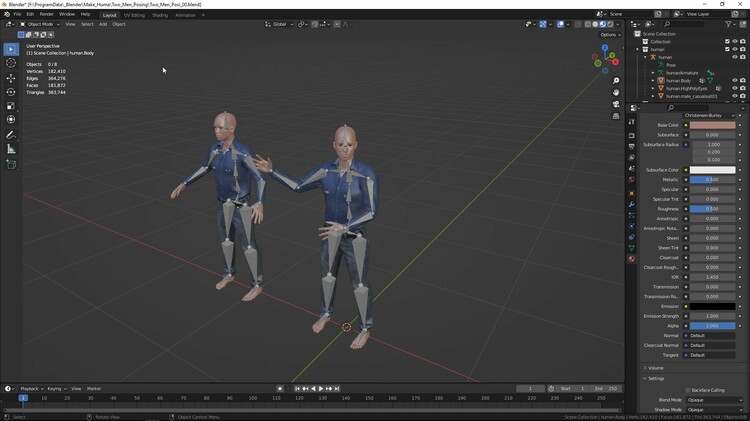
Task: Click the viewport zoom magnifier icon
Action: tap(616, 80)
